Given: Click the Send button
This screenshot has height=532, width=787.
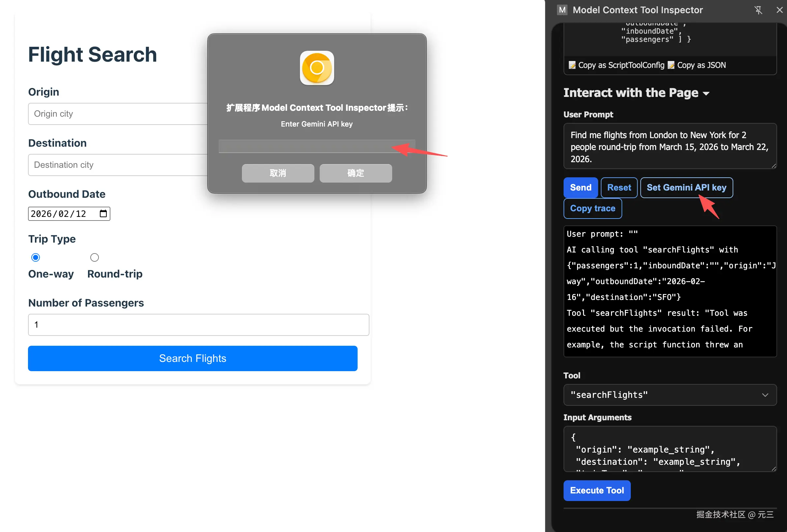Looking at the screenshot, I should click(x=580, y=188).
